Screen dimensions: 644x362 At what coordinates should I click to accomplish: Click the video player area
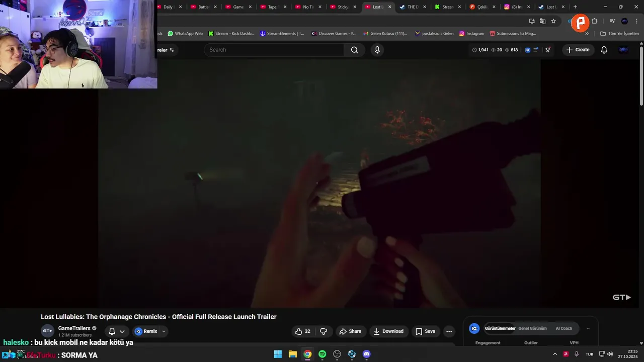pos(319,184)
